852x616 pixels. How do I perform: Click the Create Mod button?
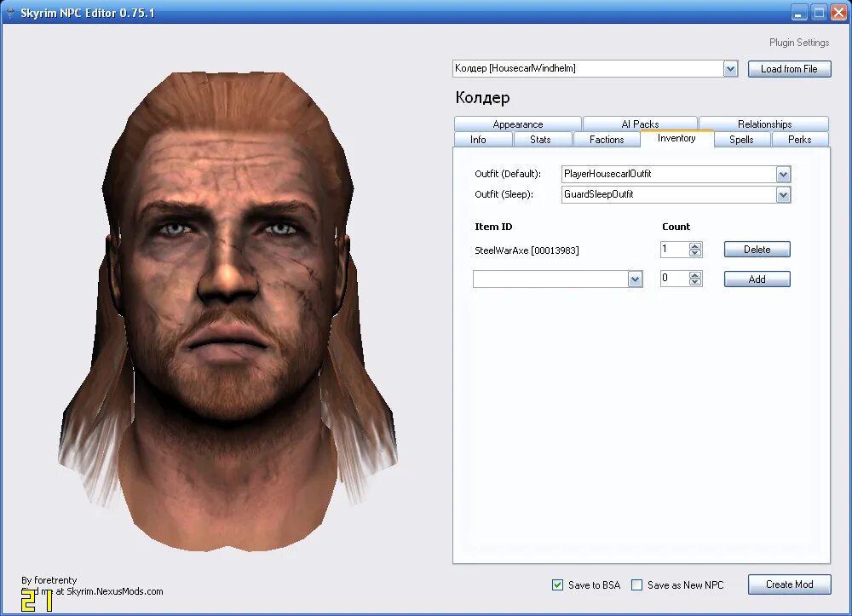pyautogui.click(x=790, y=584)
